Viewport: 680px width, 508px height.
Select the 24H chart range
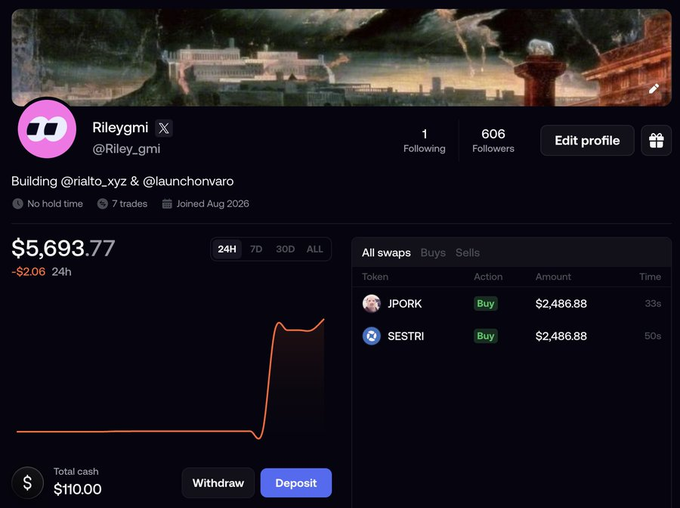[x=227, y=249]
